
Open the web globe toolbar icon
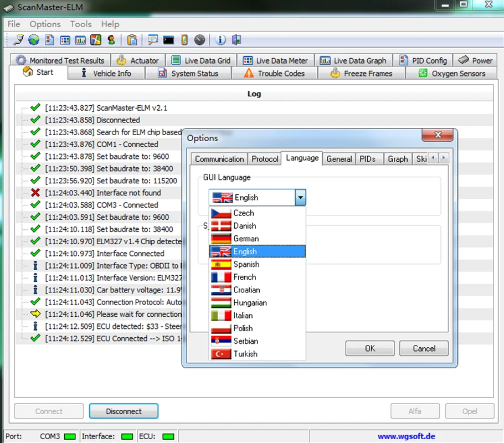(33, 39)
